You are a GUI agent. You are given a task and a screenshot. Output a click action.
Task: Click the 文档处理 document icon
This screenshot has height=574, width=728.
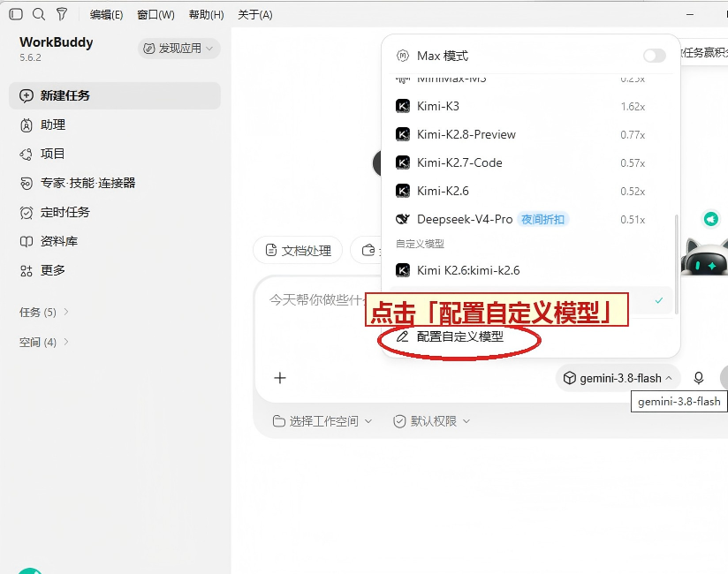(270, 251)
